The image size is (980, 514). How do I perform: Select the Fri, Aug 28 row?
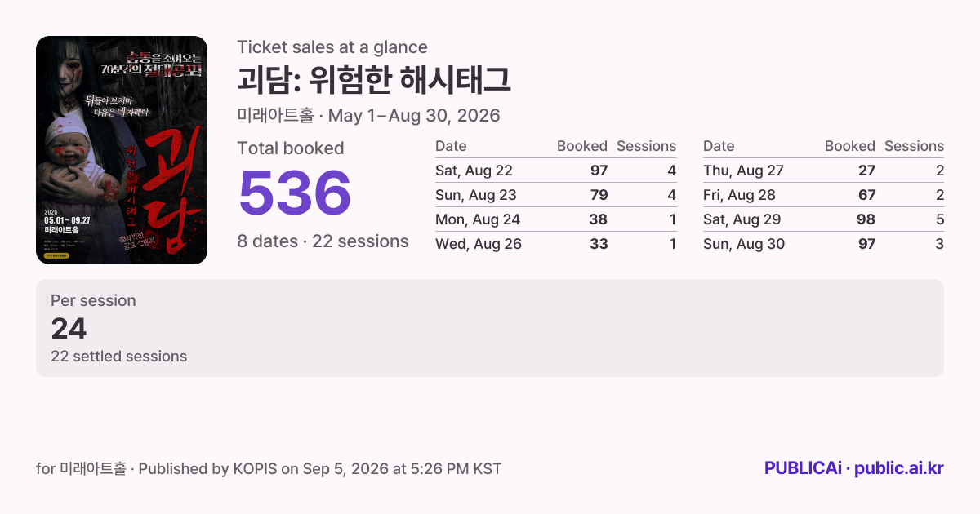[823, 195]
